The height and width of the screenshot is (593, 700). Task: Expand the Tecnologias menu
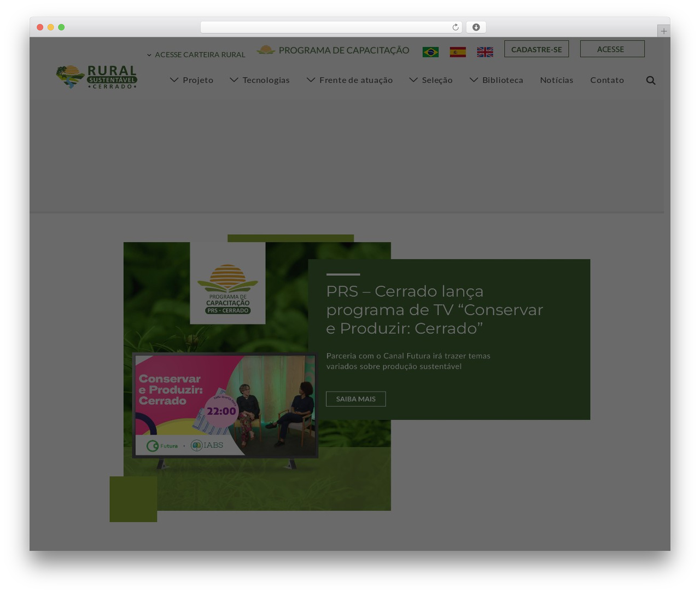click(260, 80)
